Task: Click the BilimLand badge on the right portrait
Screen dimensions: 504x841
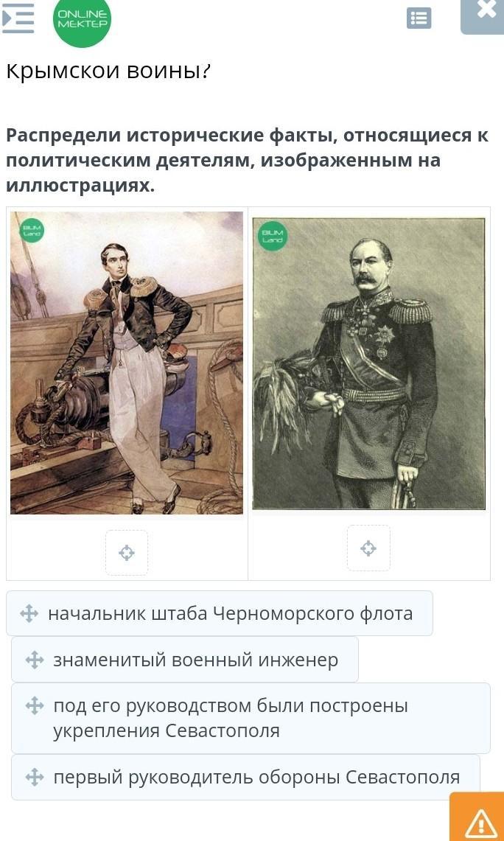Action: 273,237
